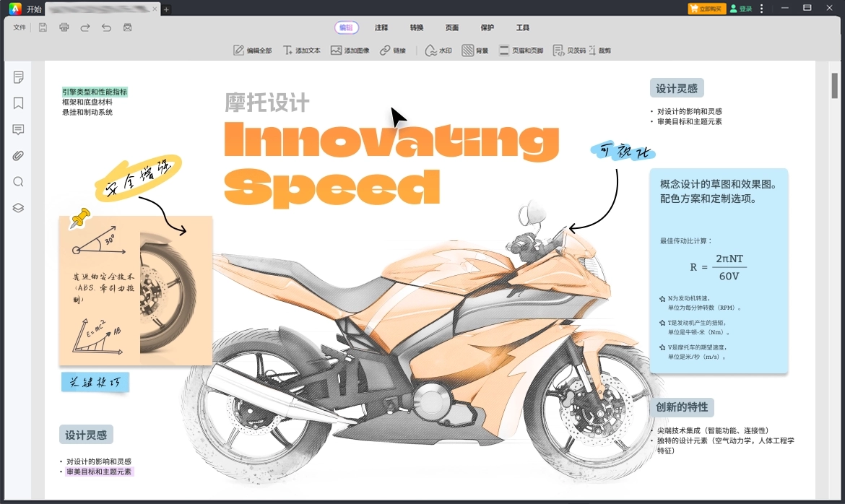Open a new tab with plus button
The image size is (845, 504).
click(x=167, y=9)
